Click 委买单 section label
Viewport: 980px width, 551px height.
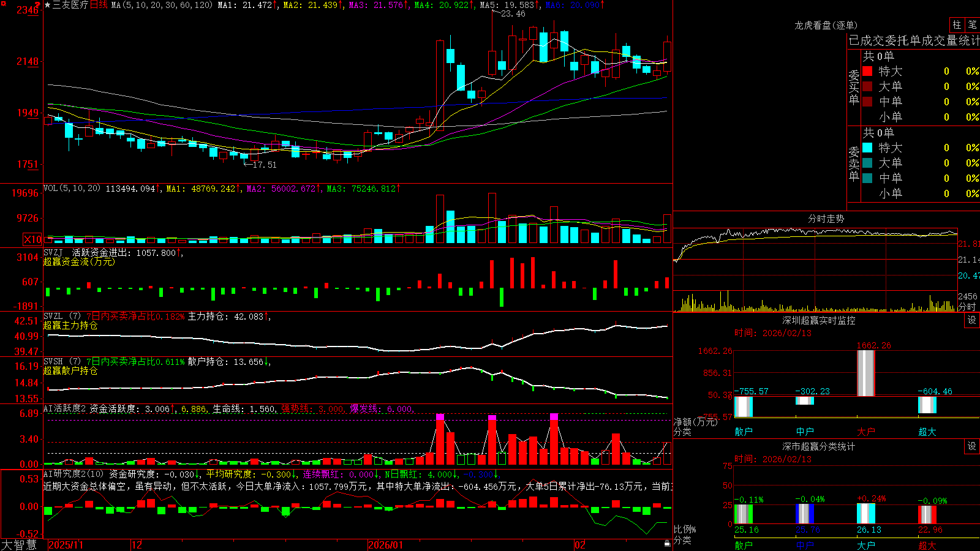point(854,87)
